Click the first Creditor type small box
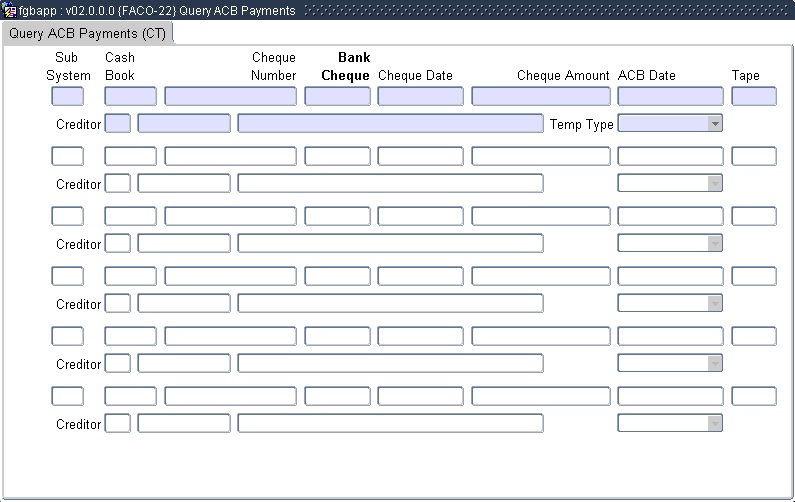The width and height of the screenshot is (795, 502). tap(117, 124)
